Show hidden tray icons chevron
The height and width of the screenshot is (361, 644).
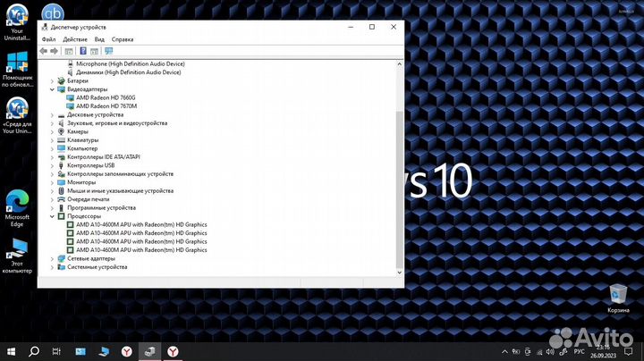(x=504, y=352)
